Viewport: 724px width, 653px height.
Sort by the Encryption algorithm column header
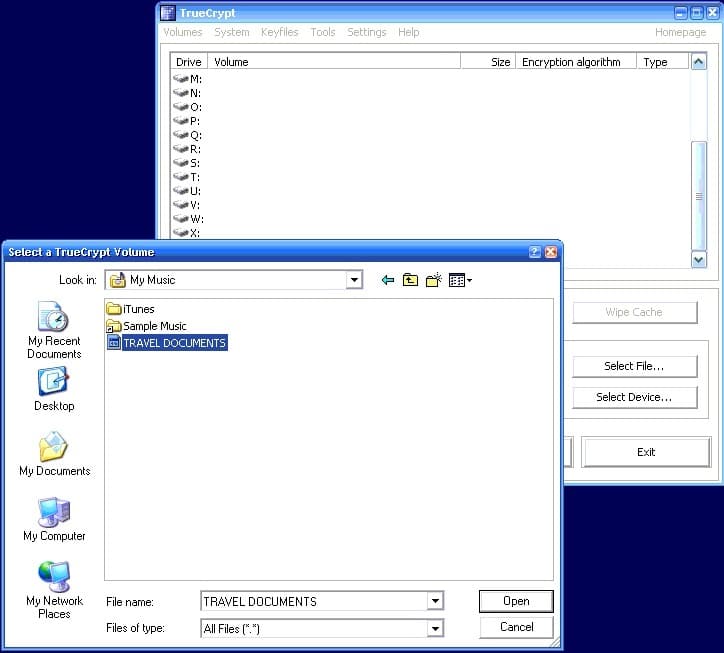(576, 62)
